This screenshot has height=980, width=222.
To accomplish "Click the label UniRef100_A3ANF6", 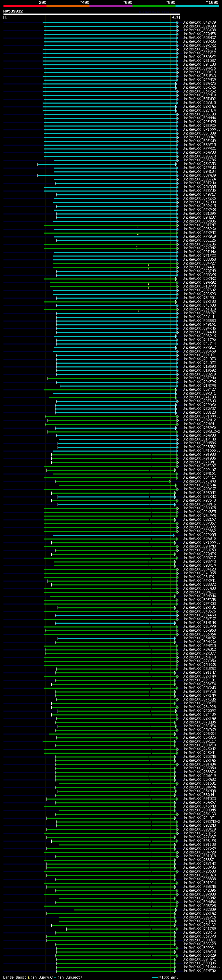I will (x=199, y=504).
